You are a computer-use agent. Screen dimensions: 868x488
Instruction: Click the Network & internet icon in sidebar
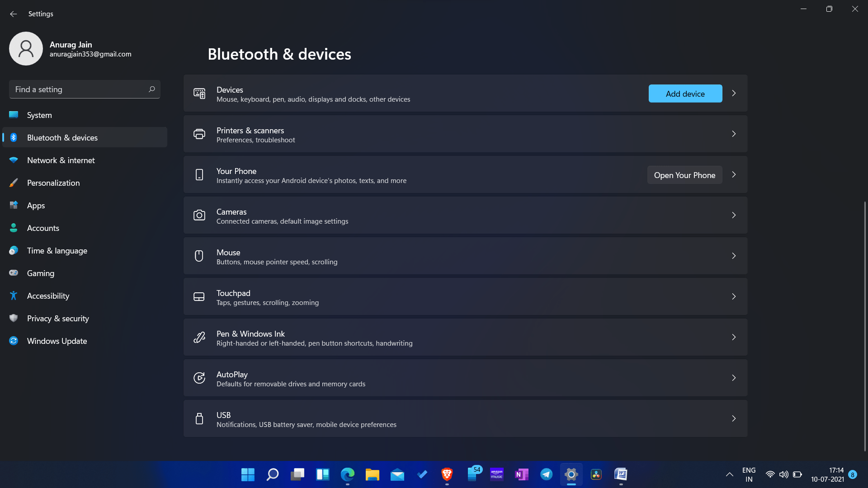(x=13, y=160)
